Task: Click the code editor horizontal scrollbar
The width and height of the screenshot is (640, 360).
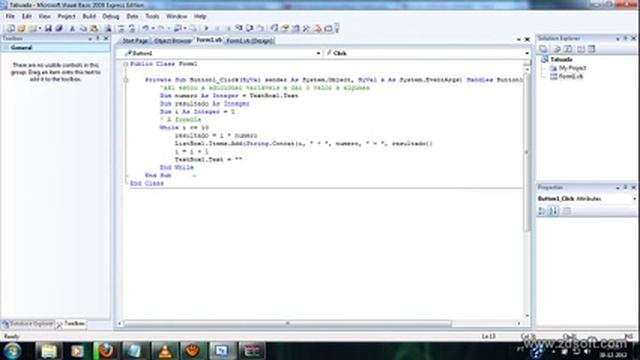Action: point(287,324)
